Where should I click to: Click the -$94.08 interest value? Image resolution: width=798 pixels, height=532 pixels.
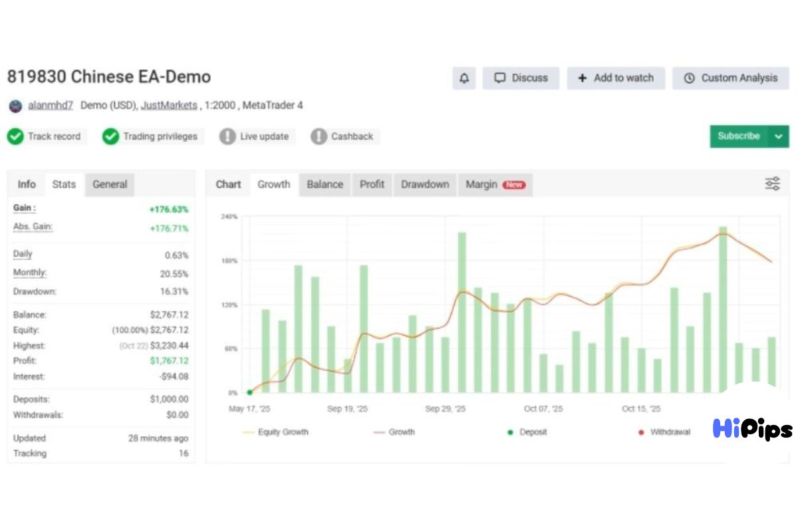click(174, 377)
